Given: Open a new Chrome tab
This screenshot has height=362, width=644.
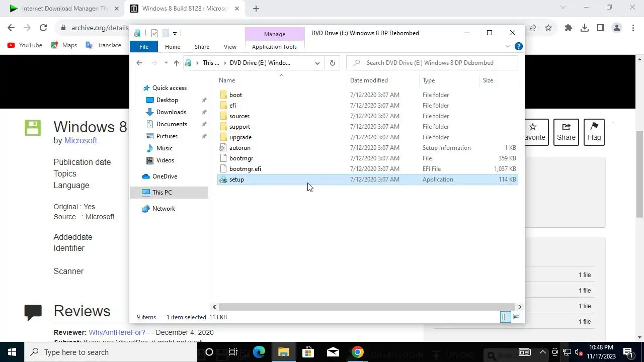Looking at the screenshot, I should click(256, 9).
